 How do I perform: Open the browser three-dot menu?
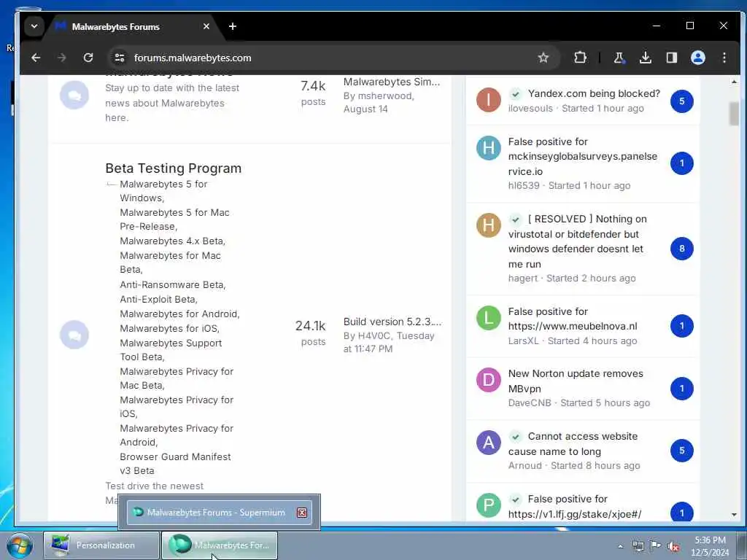click(724, 58)
